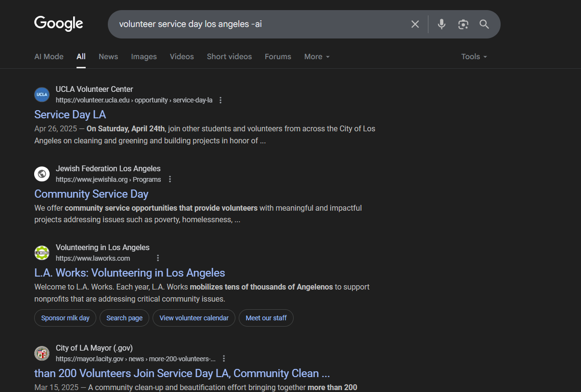Clear the search query with X icon
Image resolution: width=581 pixels, height=392 pixels.
[x=415, y=24]
